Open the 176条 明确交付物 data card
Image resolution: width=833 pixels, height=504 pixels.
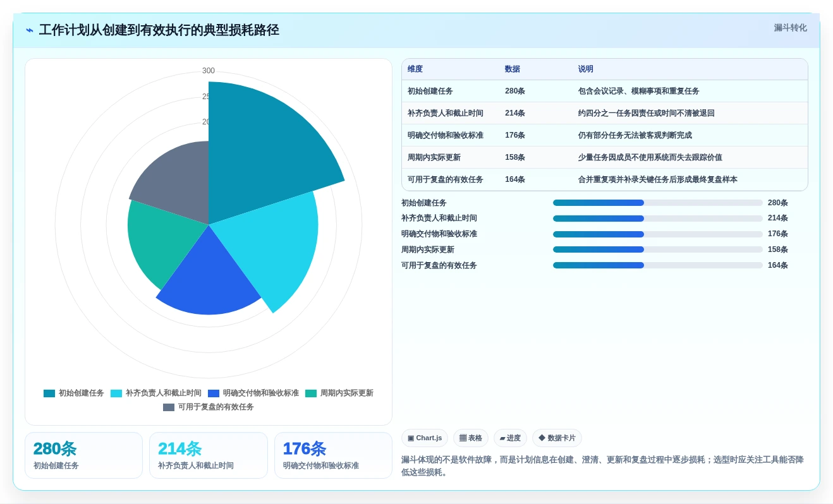[x=333, y=455]
